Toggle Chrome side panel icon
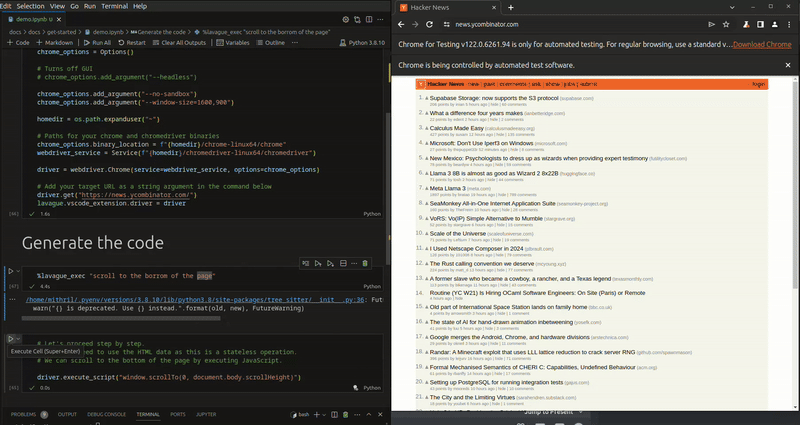This screenshot has height=425, width=800. [760, 24]
